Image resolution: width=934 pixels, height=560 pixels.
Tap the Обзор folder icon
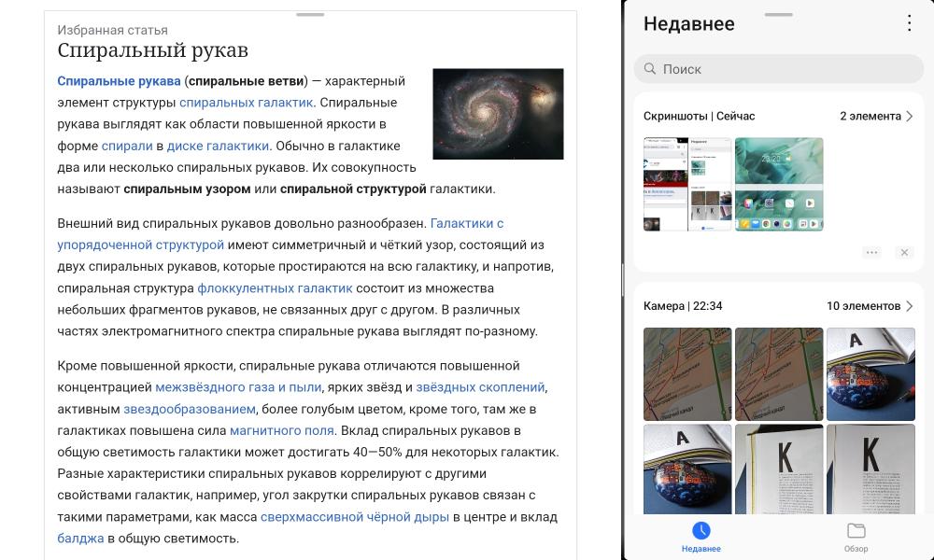coord(856,531)
